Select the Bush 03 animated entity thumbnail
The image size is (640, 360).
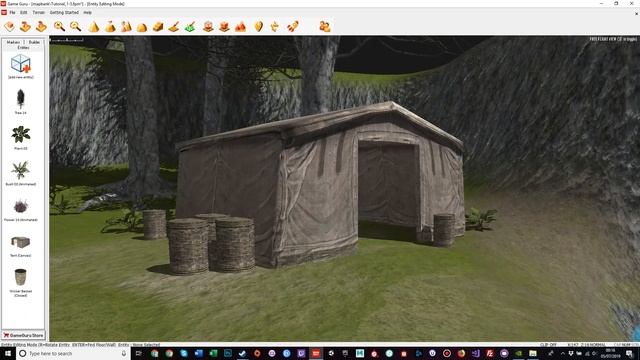pos(20,171)
